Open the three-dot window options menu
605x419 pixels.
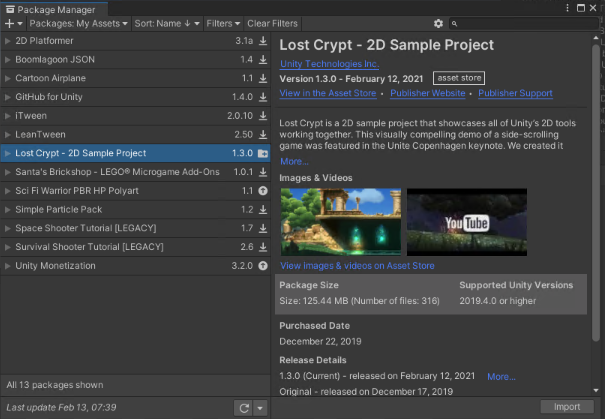coord(567,8)
